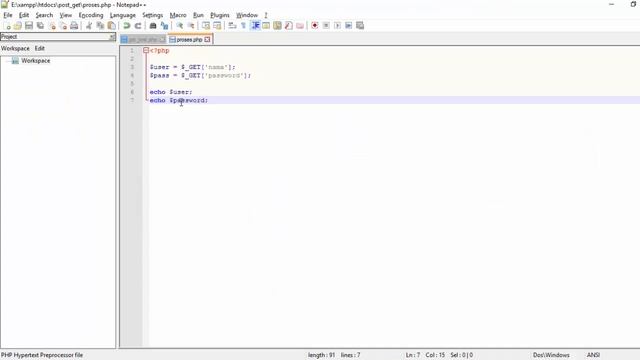Collapse the code fold on line 1
Image resolution: width=640 pixels, height=360 pixels.
[x=146, y=50]
